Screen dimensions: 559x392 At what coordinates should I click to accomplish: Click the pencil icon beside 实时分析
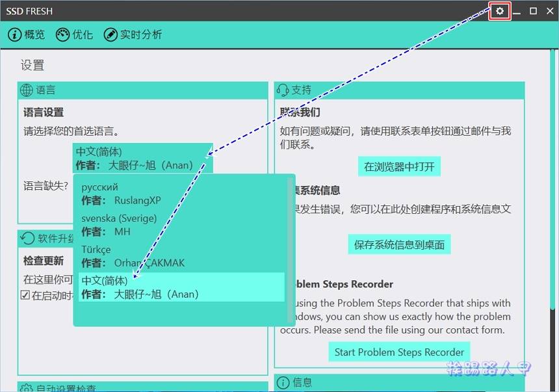[110, 34]
